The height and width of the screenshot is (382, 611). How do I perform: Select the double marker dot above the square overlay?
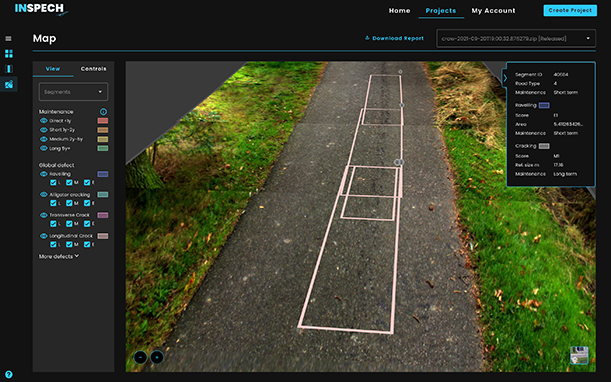pos(399,162)
